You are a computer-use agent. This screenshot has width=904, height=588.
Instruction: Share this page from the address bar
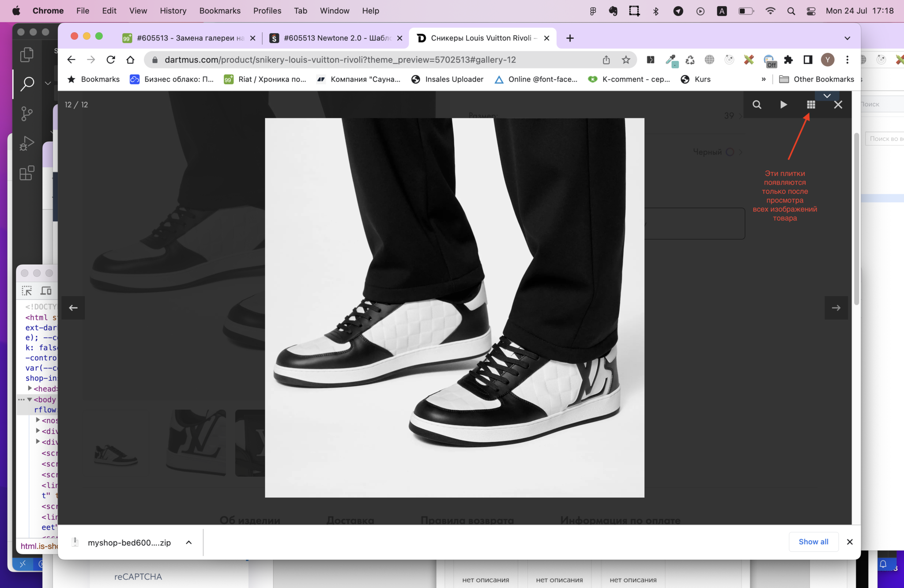pos(606,60)
